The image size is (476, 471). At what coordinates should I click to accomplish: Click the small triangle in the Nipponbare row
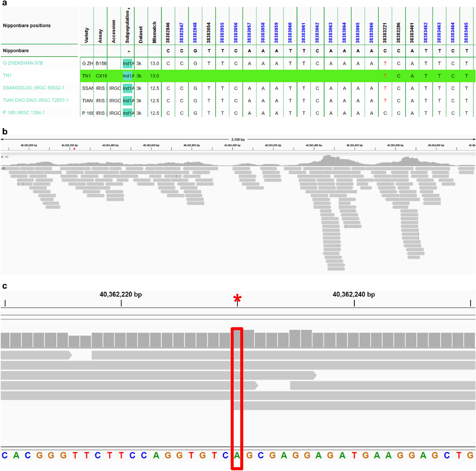[x=129, y=51]
